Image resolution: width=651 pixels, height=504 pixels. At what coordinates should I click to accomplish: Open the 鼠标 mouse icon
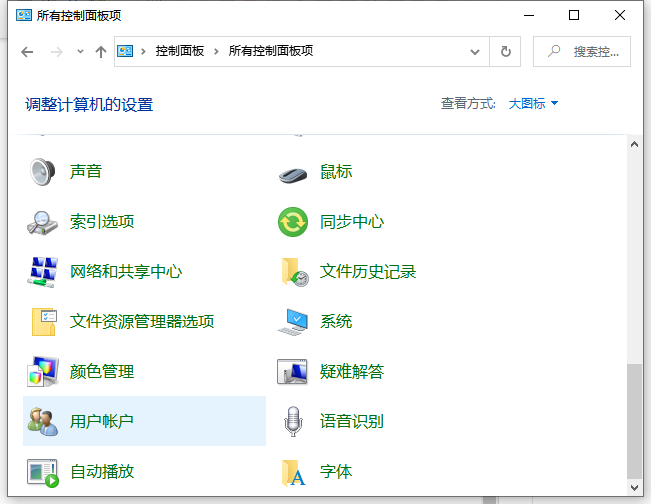pos(293,172)
